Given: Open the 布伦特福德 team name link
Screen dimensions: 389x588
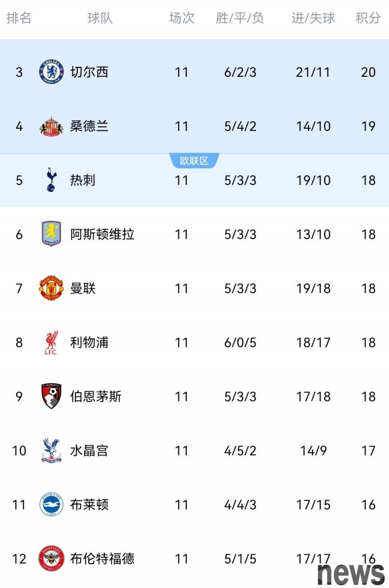Looking at the screenshot, I should coord(102,559).
